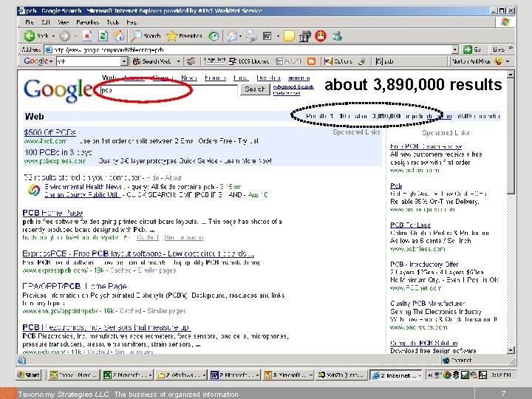
Task: Click the Research icon in toolbar
Action: tap(304, 36)
